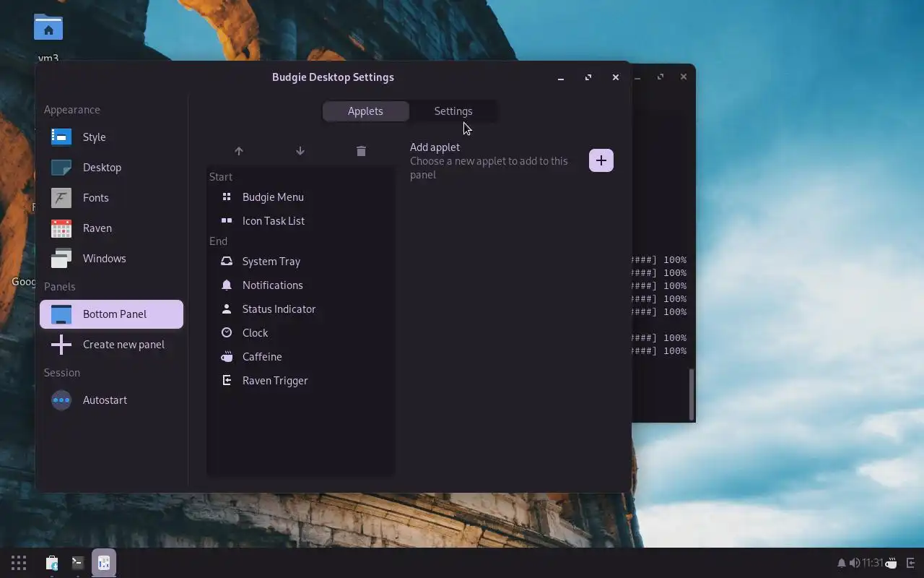The width and height of the screenshot is (924, 578).
Task: Maximize the terminal window behind
Action: (x=661, y=77)
